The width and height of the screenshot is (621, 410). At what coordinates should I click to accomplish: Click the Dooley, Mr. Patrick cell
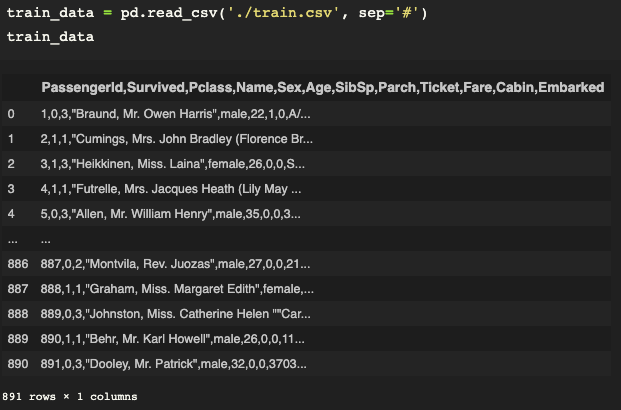click(173, 364)
